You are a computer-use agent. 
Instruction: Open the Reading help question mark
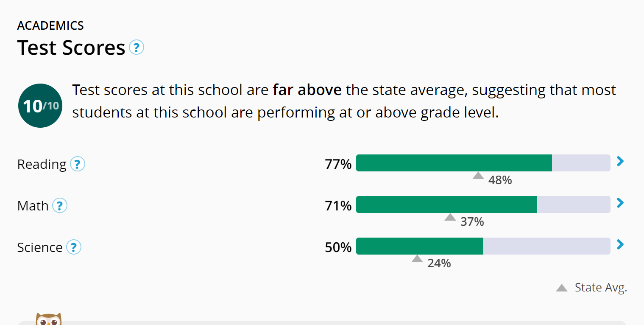[77, 164]
